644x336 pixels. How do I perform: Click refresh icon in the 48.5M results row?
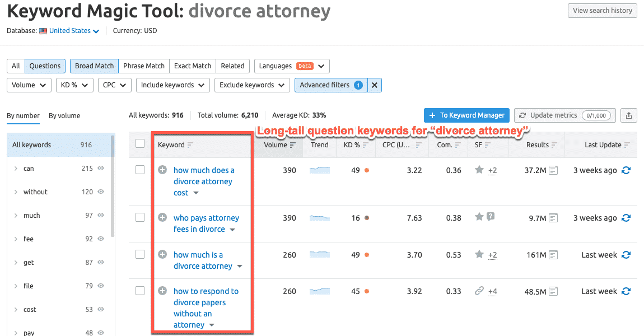(626, 291)
